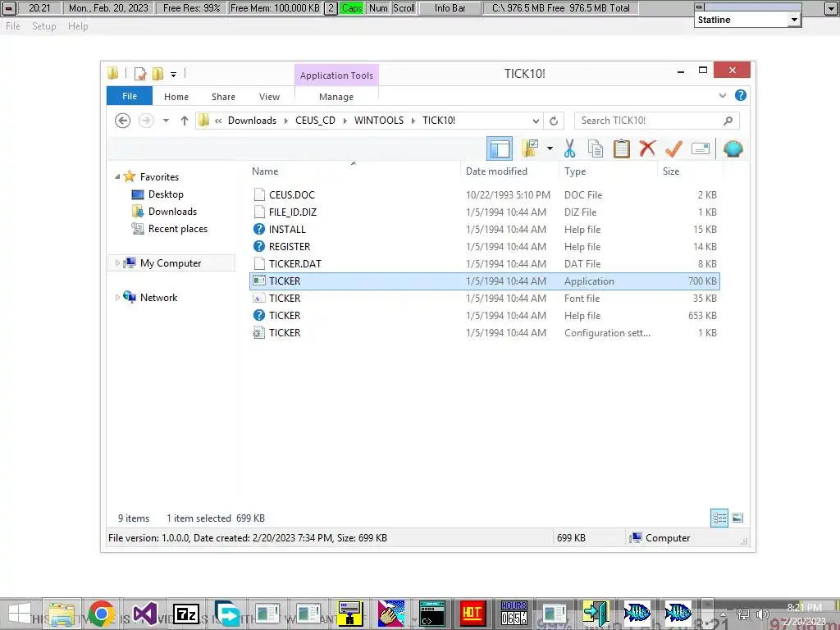Switch to Large icons view button
The image size is (840, 630).
pos(737,518)
